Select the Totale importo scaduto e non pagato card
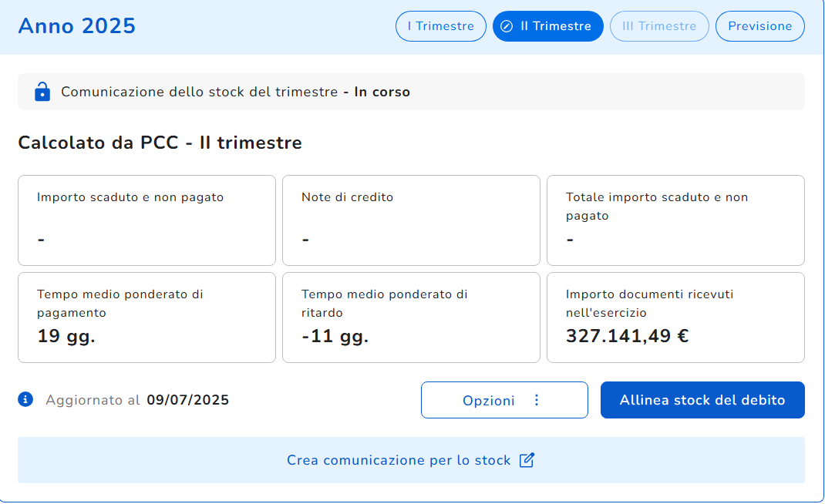Screen dimensions: 825x504 click(675, 220)
